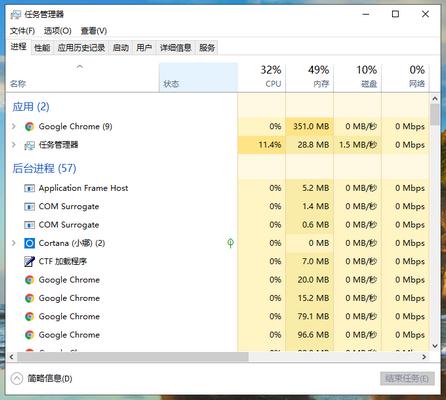Open the 选项(O) menu

tap(58, 31)
